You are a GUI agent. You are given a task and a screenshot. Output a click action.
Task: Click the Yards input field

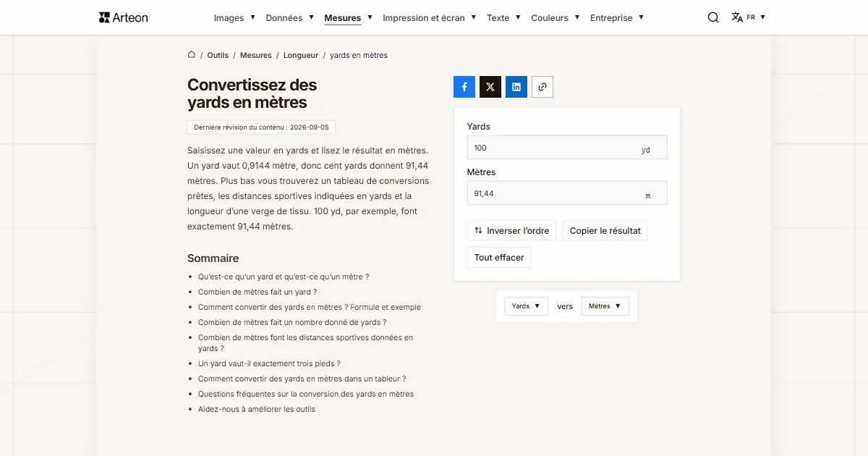tap(567, 148)
